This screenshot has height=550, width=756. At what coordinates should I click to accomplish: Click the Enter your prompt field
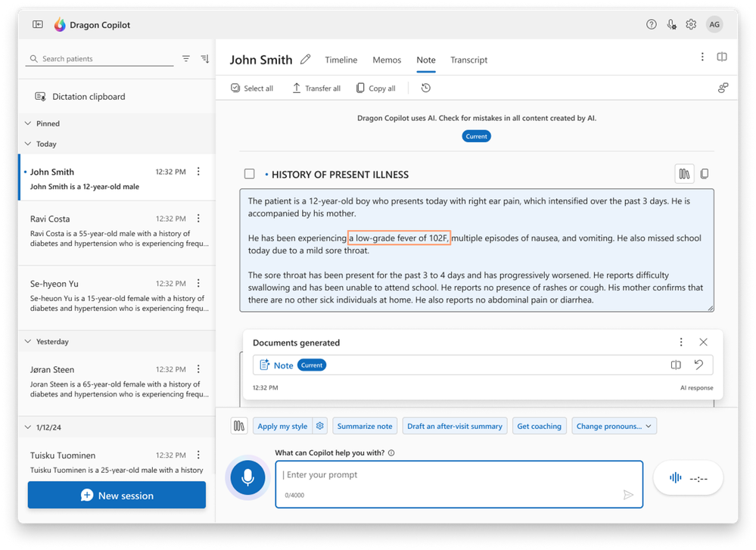point(459,484)
